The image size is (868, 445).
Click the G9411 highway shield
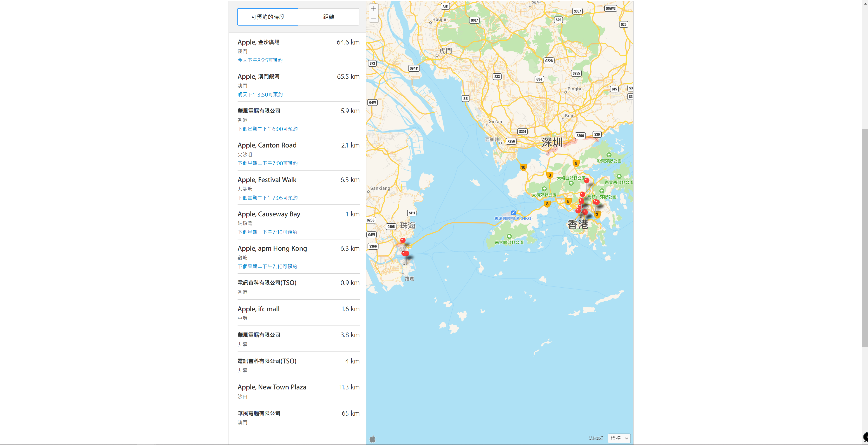coord(414,68)
